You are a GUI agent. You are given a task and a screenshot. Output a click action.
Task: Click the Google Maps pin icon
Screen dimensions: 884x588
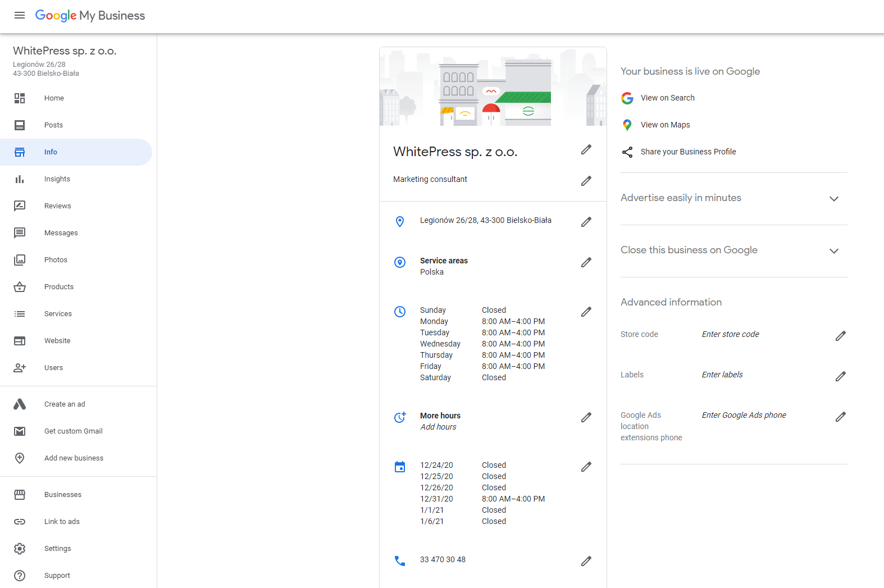tap(627, 125)
